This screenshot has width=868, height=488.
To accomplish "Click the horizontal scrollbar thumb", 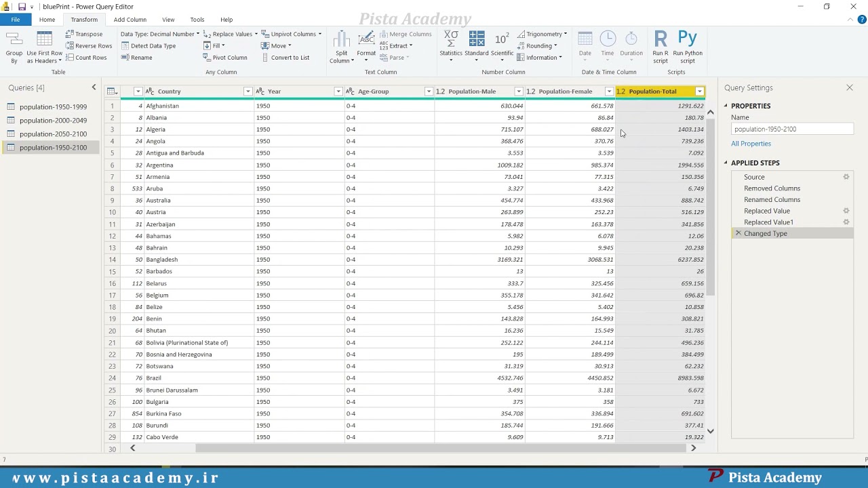I will click(x=441, y=448).
